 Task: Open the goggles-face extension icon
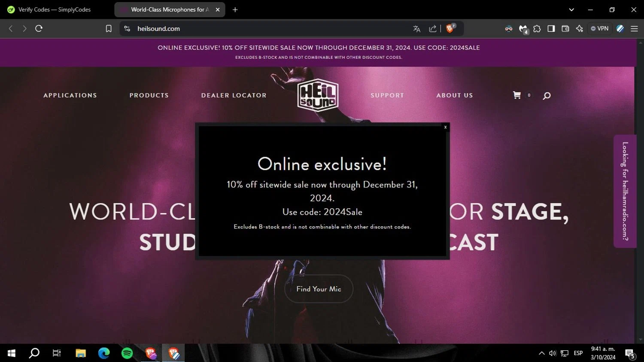[509, 29]
